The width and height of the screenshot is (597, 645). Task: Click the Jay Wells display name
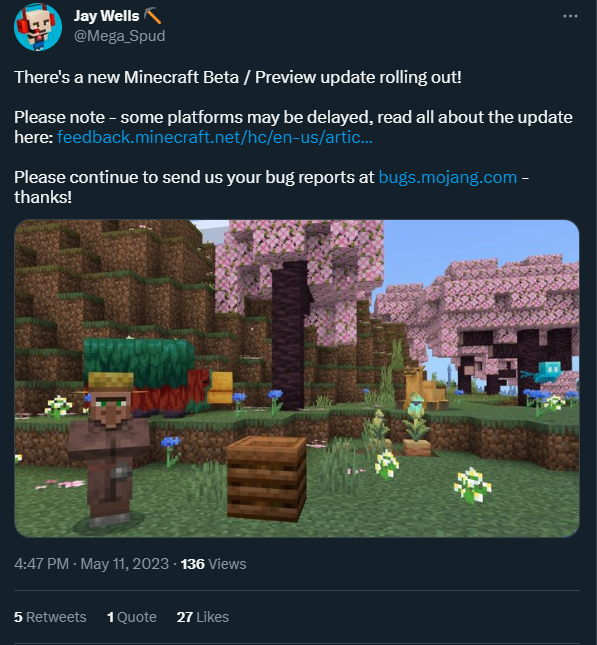(107, 16)
